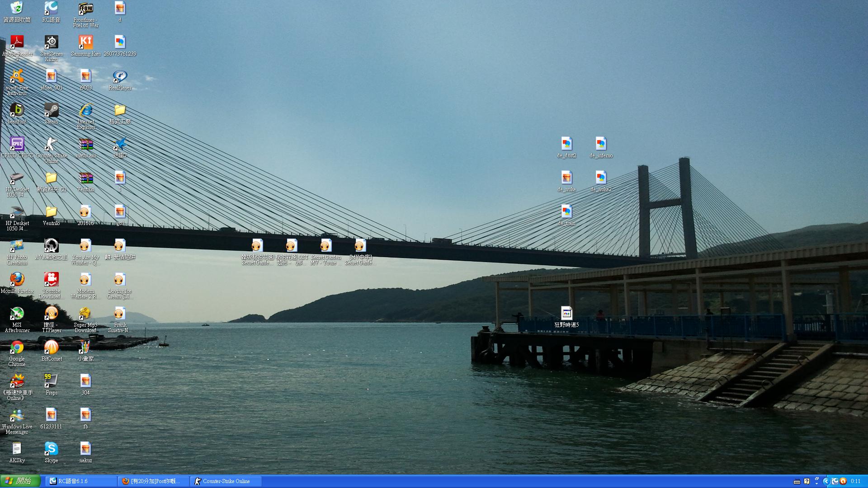Viewport: 868px width, 488px height.
Task: Select the de_dust2 file icon
Action: pos(566,144)
